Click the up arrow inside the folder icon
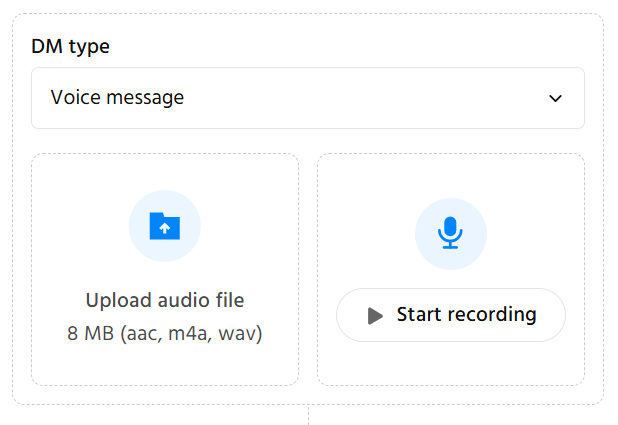The width and height of the screenshot is (618, 425). (x=165, y=229)
